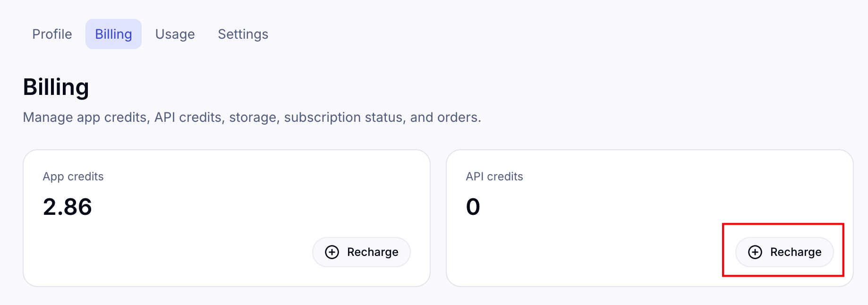
Task: Click the App credits label
Action: tap(73, 176)
